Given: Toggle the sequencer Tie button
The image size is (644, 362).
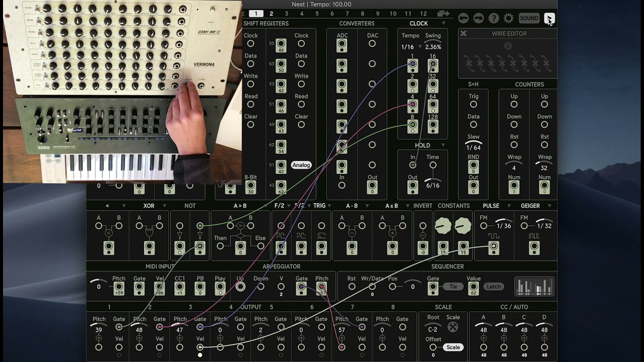Looking at the screenshot, I should 453,287.
